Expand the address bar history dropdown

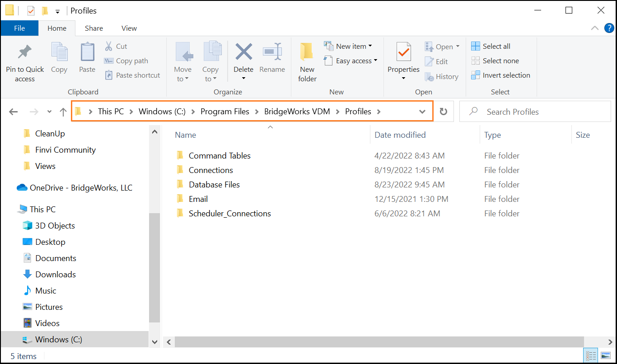click(x=422, y=112)
